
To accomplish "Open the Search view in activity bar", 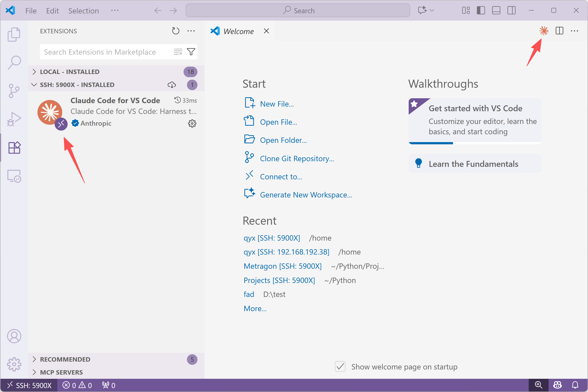I will [14, 62].
